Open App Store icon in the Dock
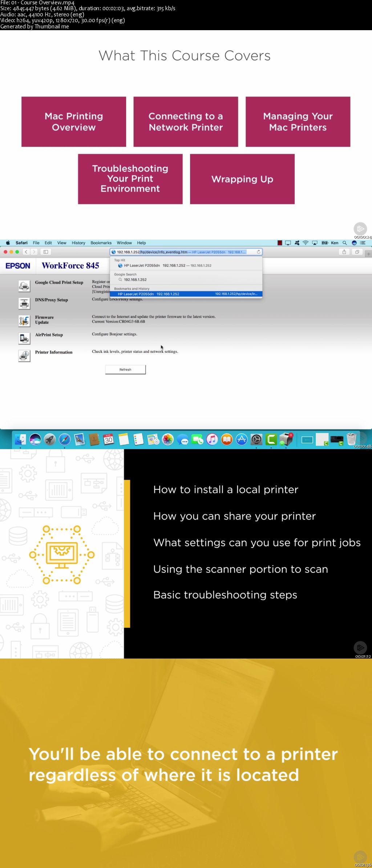The width and height of the screenshot is (372, 868). (x=242, y=440)
